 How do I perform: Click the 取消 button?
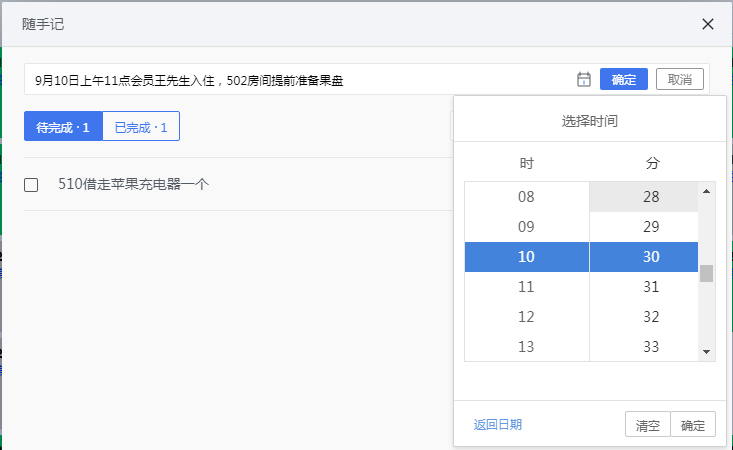(x=680, y=79)
